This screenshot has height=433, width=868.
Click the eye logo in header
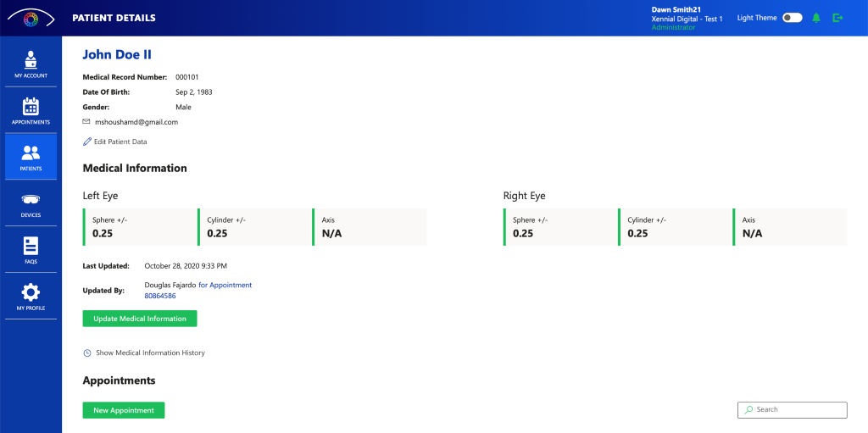(x=31, y=18)
